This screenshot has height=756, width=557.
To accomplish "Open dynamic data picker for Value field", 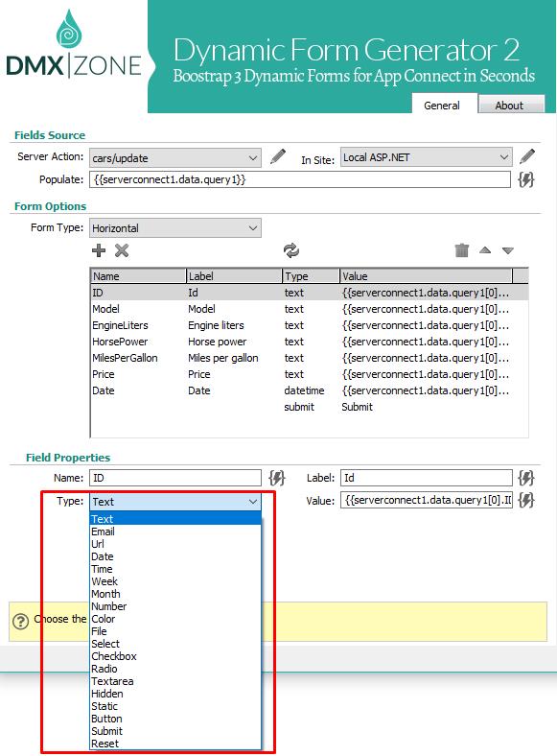I will pos(526,500).
